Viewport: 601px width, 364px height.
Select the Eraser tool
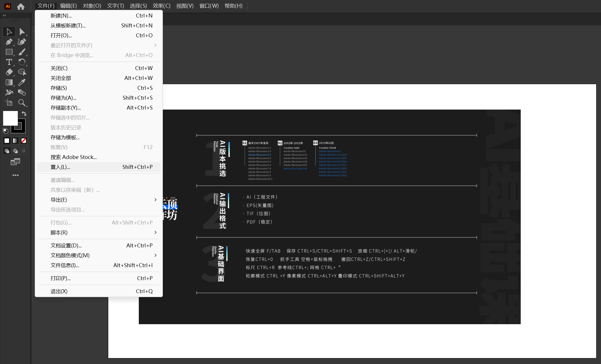(9, 72)
